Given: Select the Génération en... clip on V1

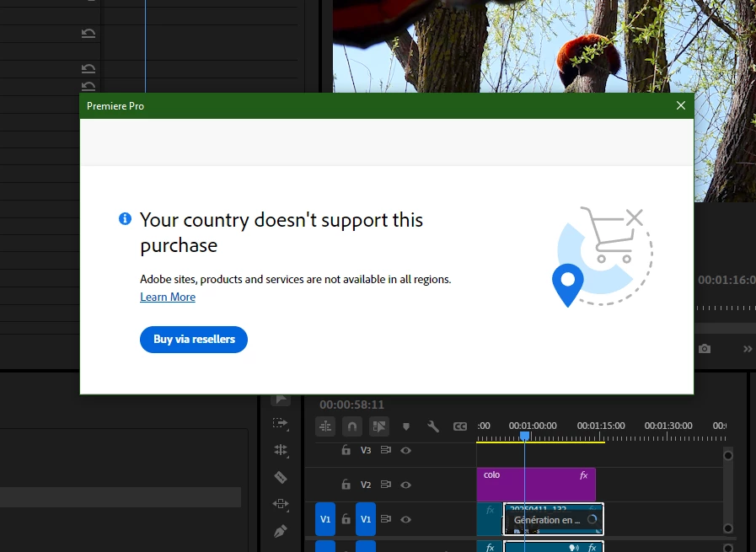Looking at the screenshot, I should 553,519.
